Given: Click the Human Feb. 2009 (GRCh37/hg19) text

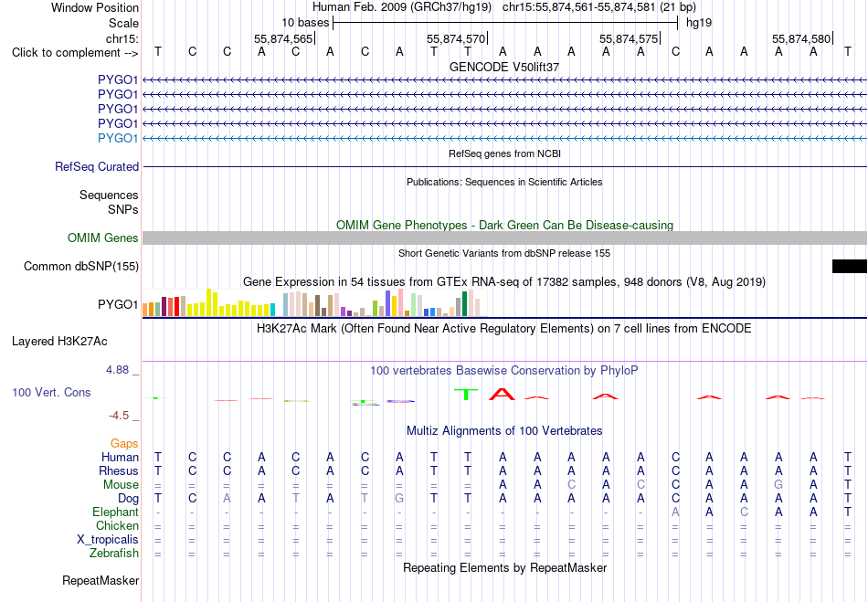Looking at the screenshot, I should tap(402, 7).
